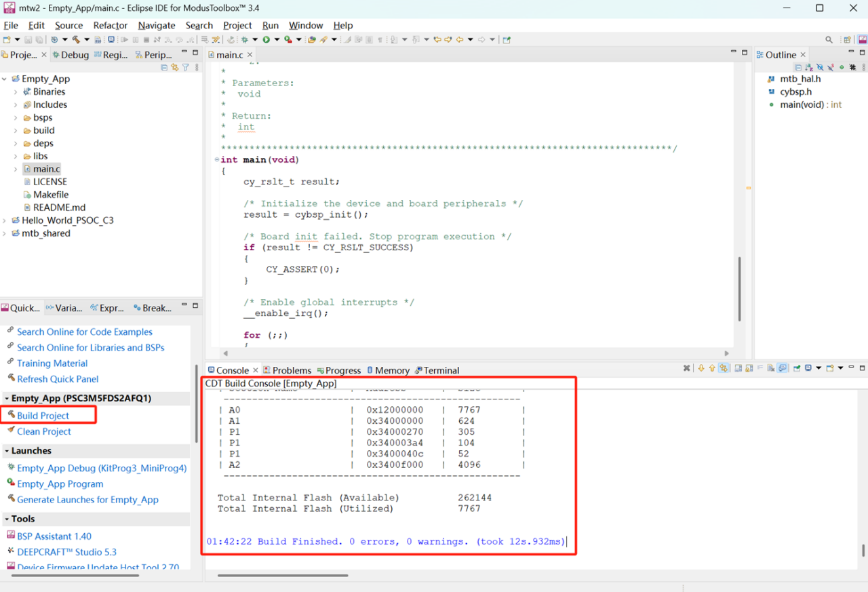Click the hammer Build icon in toolbar
This screenshot has width=868, height=592.
point(76,40)
